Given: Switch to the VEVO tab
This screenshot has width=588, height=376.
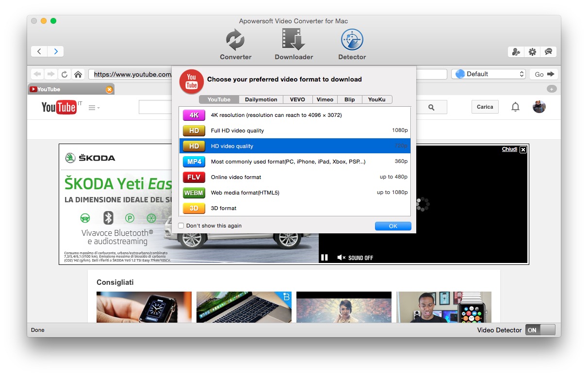Looking at the screenshot, I should tap(297, 99).
